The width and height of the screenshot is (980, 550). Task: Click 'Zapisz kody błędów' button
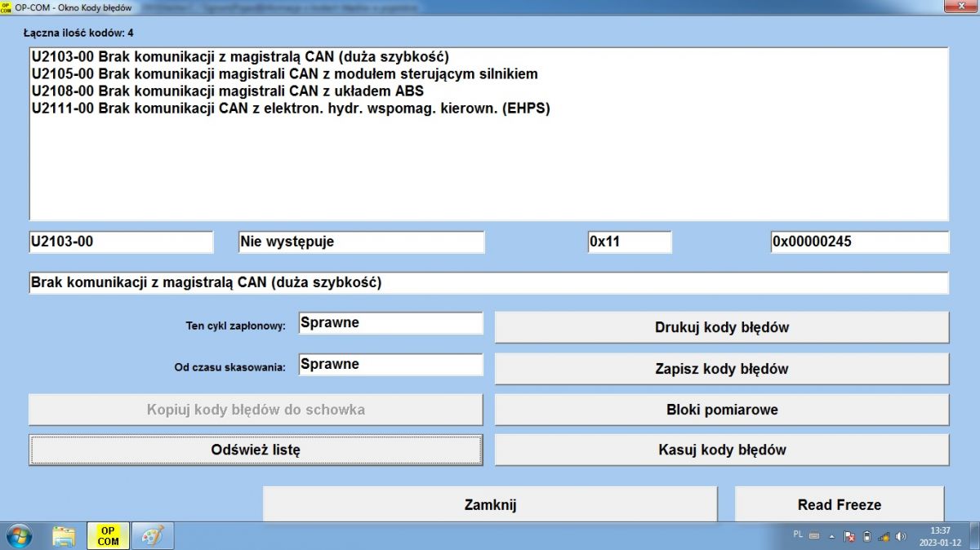point(722,369)
